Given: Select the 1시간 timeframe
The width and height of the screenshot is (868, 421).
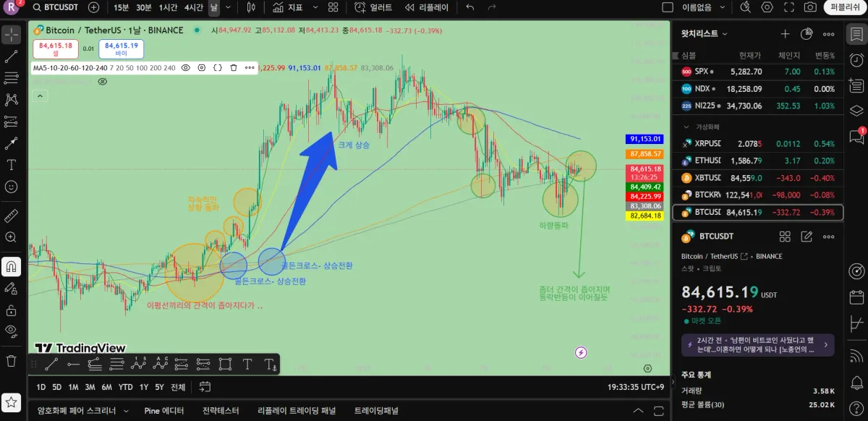Looking at the screenshot, I should click(x=168, y=7).
